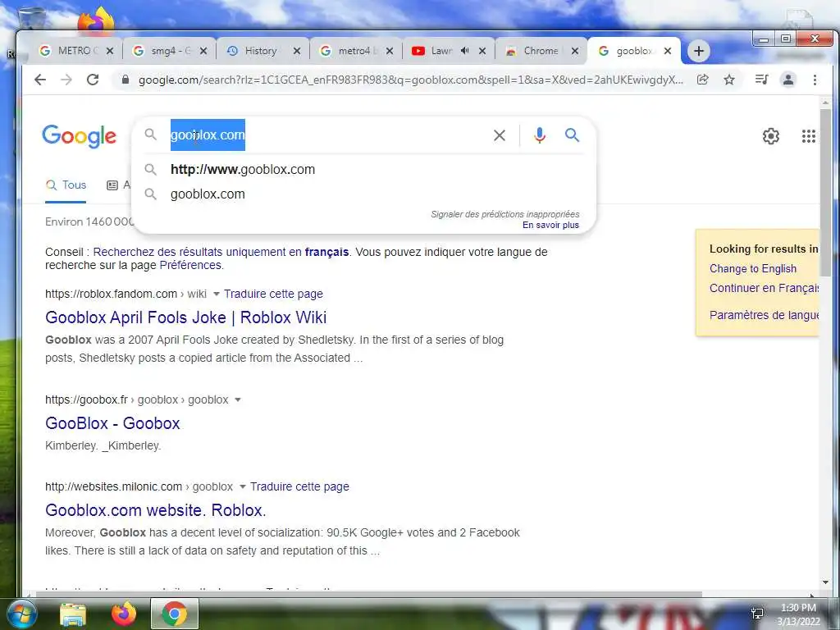Open Paramètres de langue link

pos(764,315)
